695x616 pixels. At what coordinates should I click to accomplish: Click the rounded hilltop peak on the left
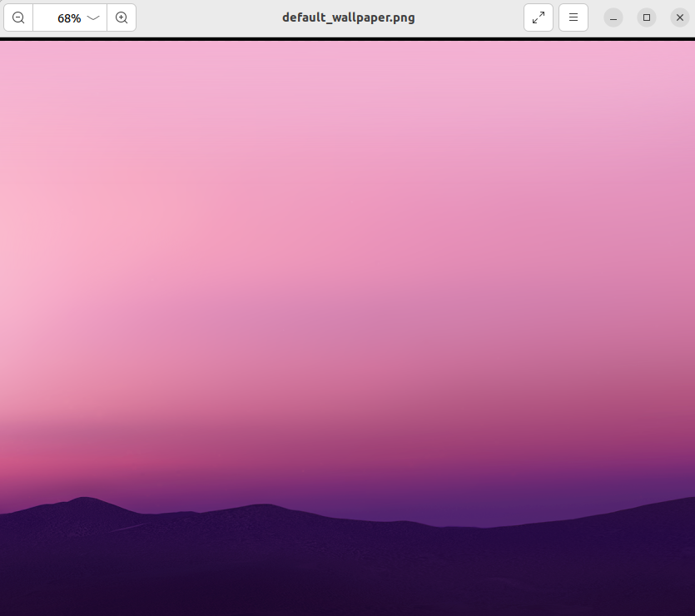83,502
